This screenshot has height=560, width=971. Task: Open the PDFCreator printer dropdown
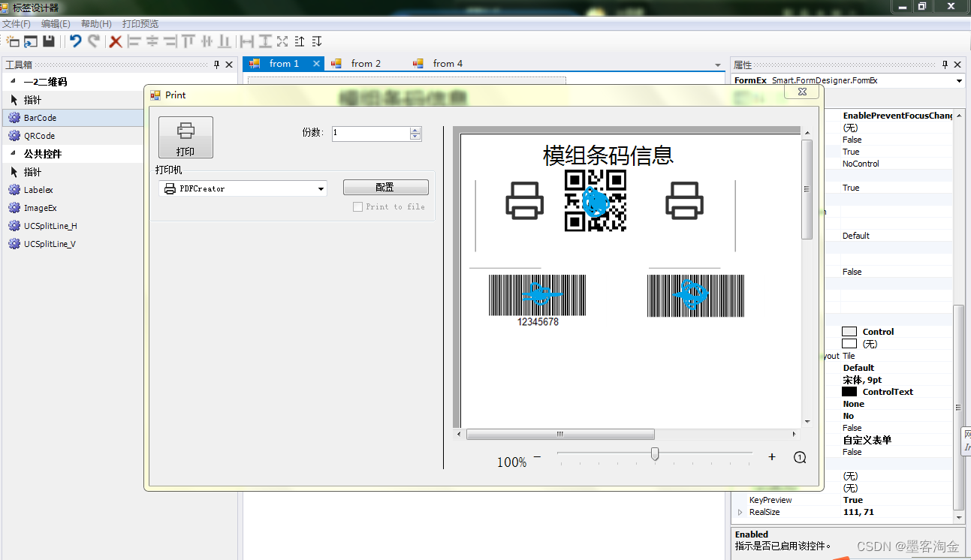(321, 189)
